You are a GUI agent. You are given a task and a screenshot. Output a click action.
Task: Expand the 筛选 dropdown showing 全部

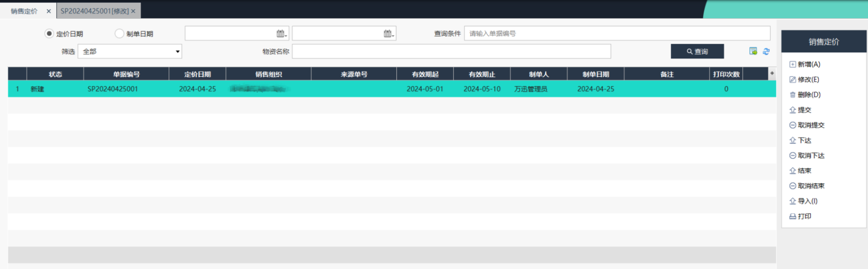click(x=177, y=51)
